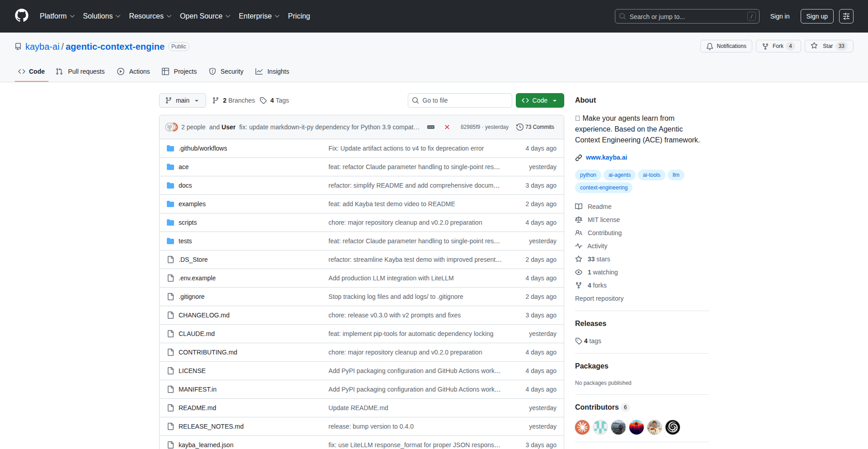Expand the Enterprise menu
Image resolution: width=868 pixels, height=449 pixels.
(259, 16)
